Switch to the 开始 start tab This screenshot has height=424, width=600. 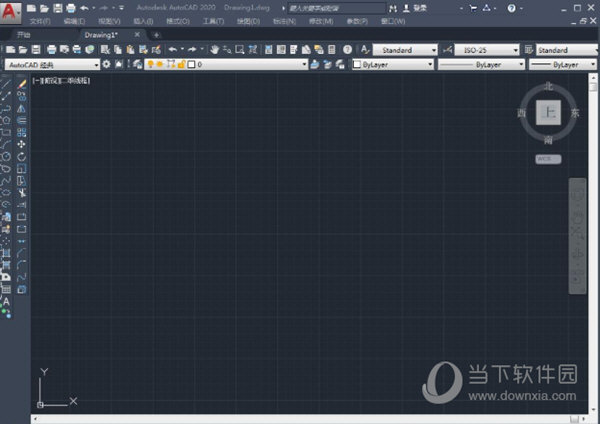tap(24, 35)
